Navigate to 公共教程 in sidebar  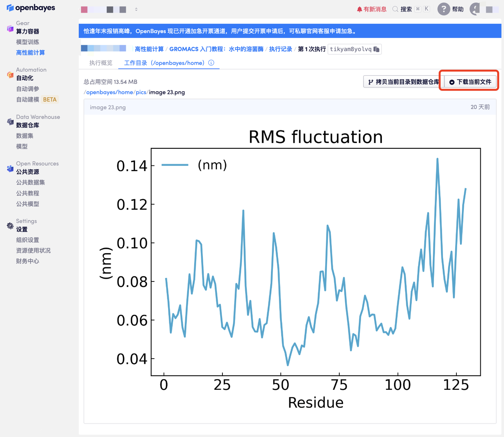coord(28,193)
